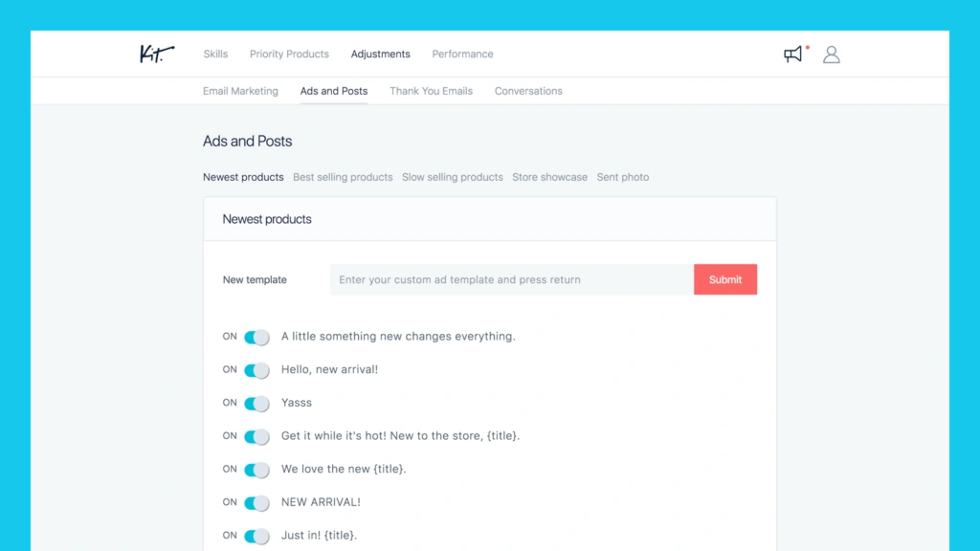Open the Conversations tab
This screenshot has width=980, height=551.
[x=528, y=92]
